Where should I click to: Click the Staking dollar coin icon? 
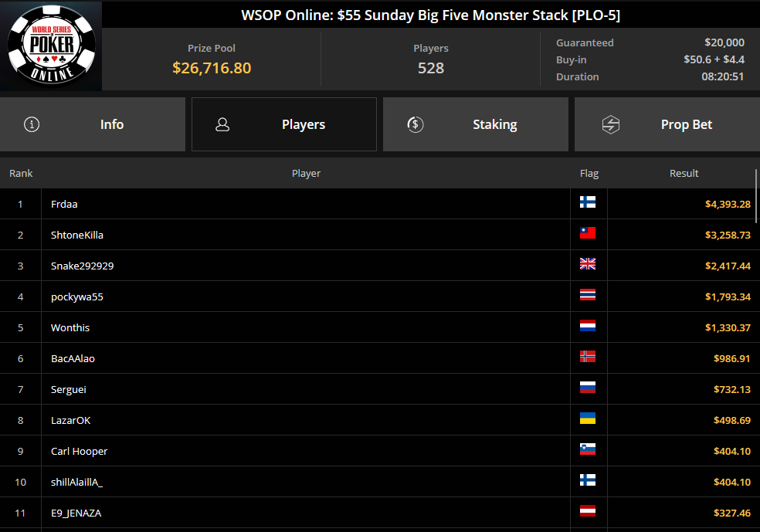pos(416,124)
